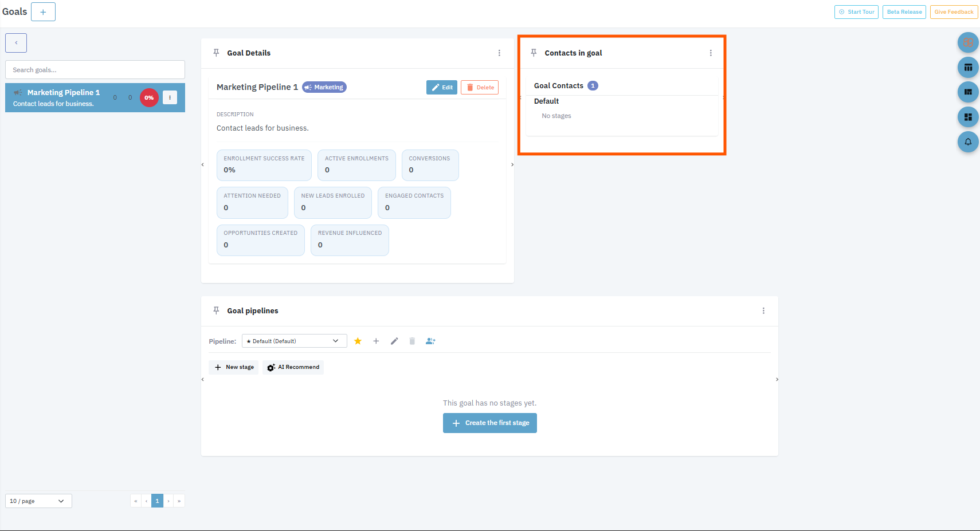Open Contacts in goal kebab menu
This screenshot has height=531, width=980.
click(711, 53)
